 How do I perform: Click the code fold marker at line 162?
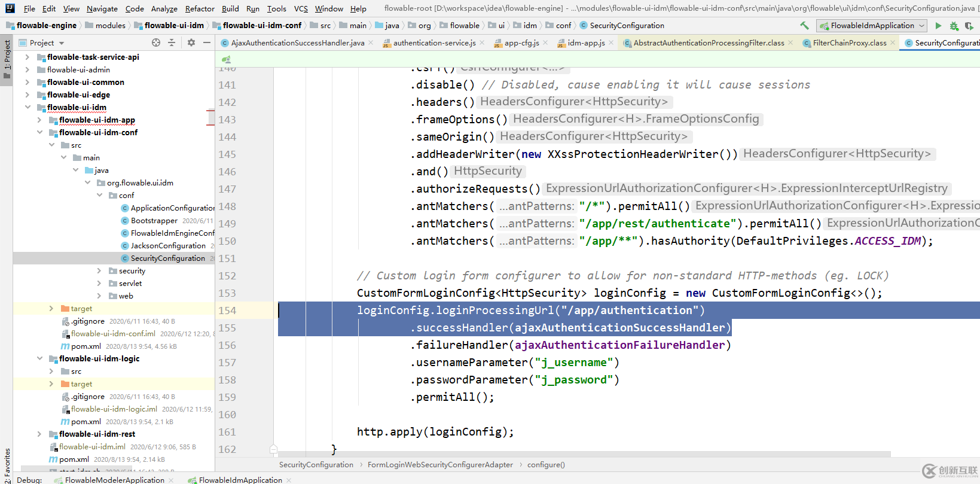tap(273, 449)
